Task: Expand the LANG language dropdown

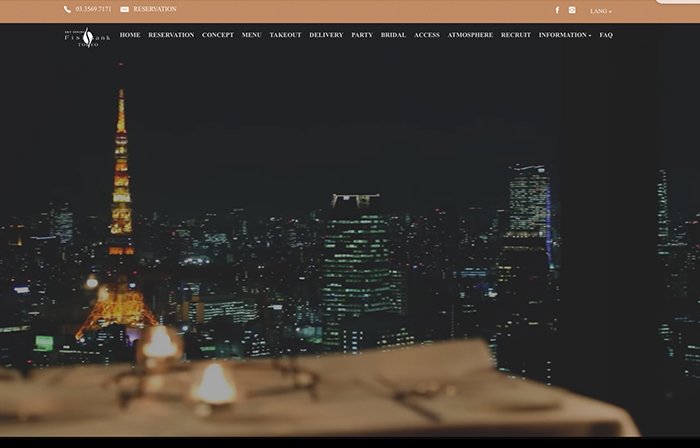Action: point(600,11)
